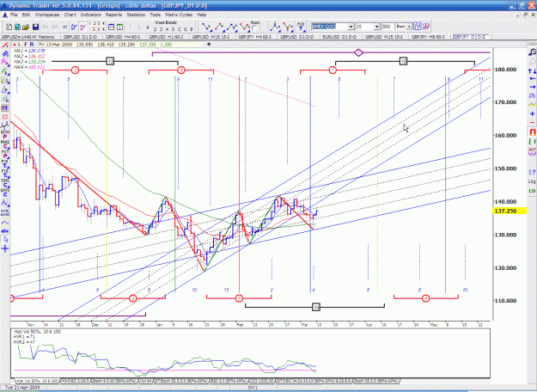Screen dimensions: 537x392
Task: Click the boxed 14 cycle marker below chart
Action: 316,307
